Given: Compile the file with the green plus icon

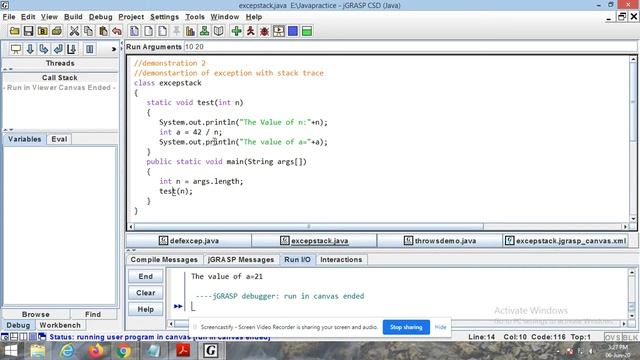Looking at the screenshot, I should (236, 31).
